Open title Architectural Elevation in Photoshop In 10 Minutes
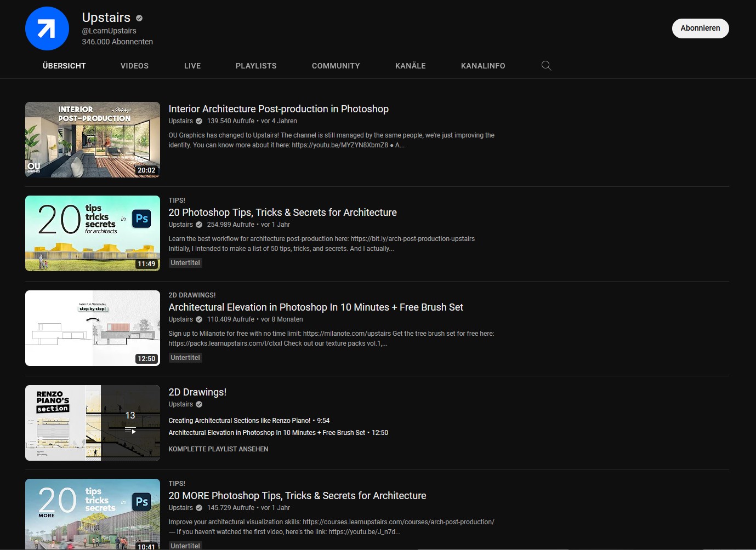This screenshot has height=550, width=756. 316,307
